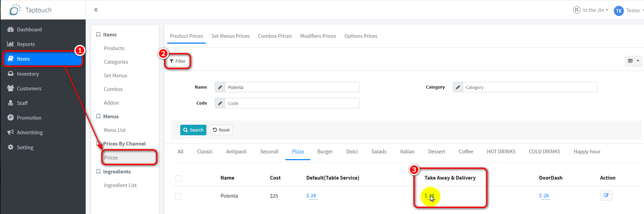This screenshot has width=644, height=214.
Task: Open Set Menus in the submenu
Action: (x=116, y=76)
